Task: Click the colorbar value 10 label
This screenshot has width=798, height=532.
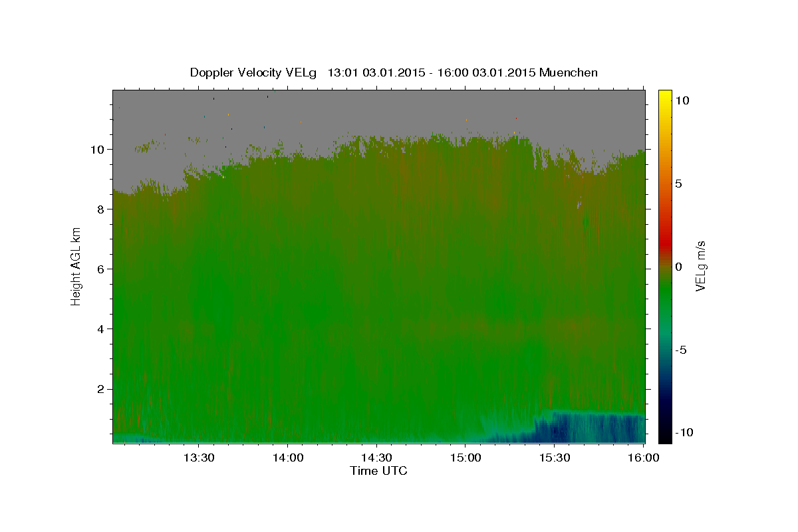Action: pos(682,100)
